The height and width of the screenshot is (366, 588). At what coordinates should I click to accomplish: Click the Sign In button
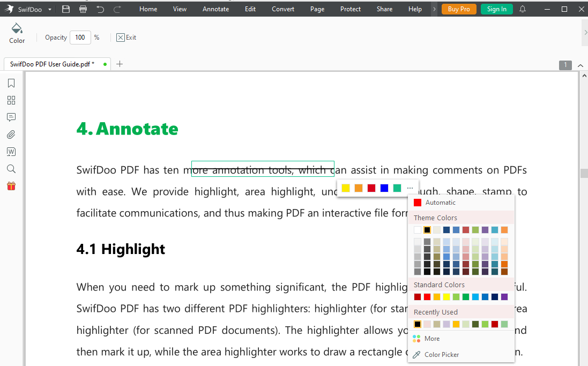click(496, 9)
